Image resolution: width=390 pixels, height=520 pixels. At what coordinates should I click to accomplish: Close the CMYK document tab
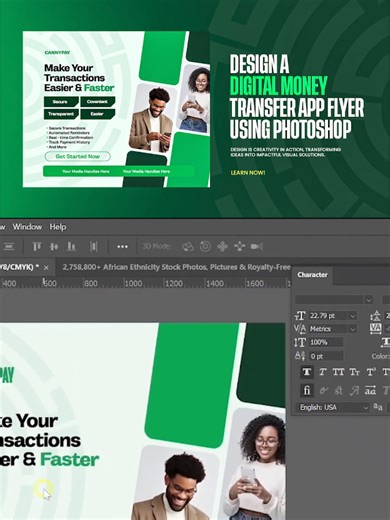tap(46, 268)
